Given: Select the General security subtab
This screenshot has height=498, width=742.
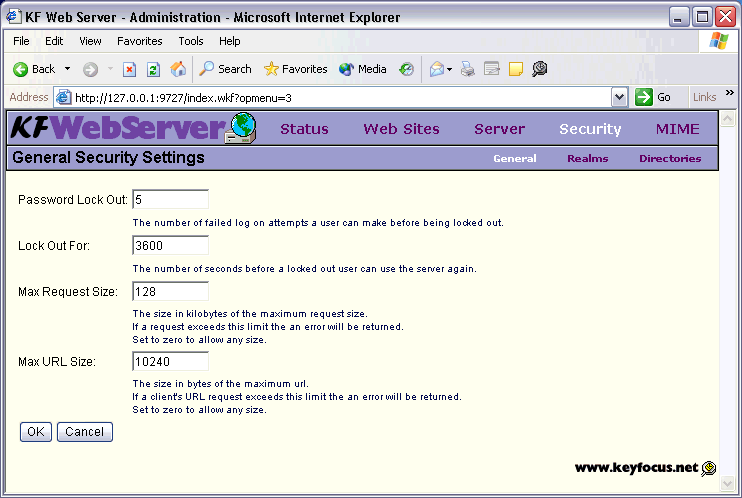Looking at the screenshot, I should click(x=515, y=159).
